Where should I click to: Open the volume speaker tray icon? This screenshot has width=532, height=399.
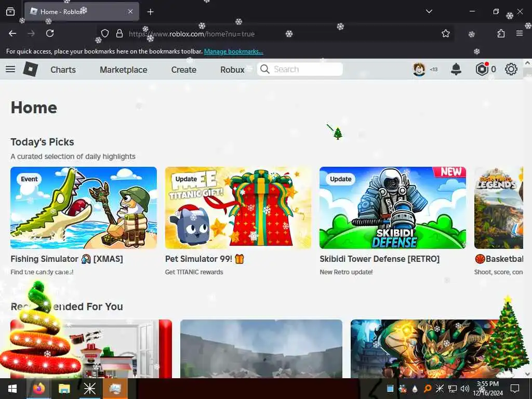tap(465, 389)
